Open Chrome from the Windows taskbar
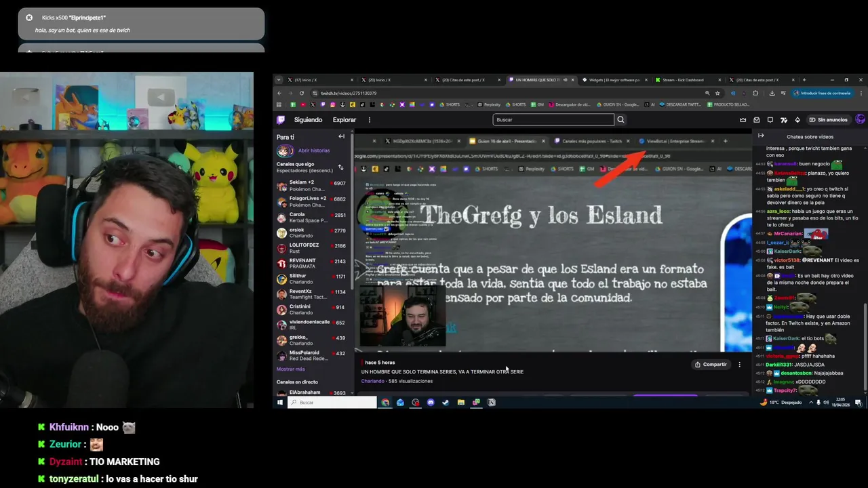 click(385, 403)
